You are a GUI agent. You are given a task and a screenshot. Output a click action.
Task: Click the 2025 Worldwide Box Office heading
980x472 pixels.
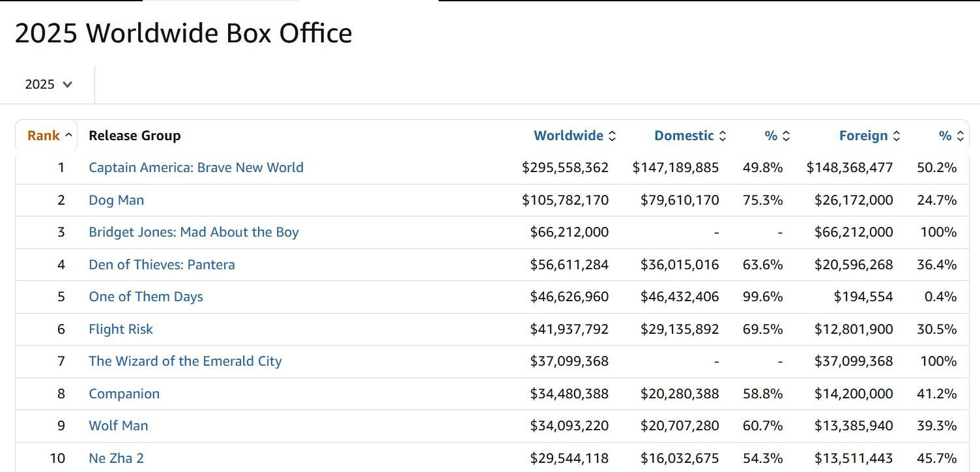click(x=184, y=33)
